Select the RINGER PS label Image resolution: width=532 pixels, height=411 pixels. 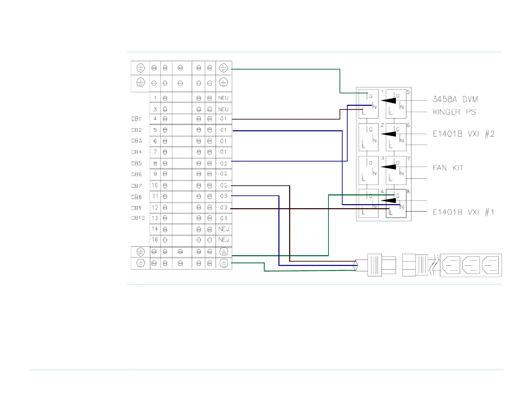point(454,112)
